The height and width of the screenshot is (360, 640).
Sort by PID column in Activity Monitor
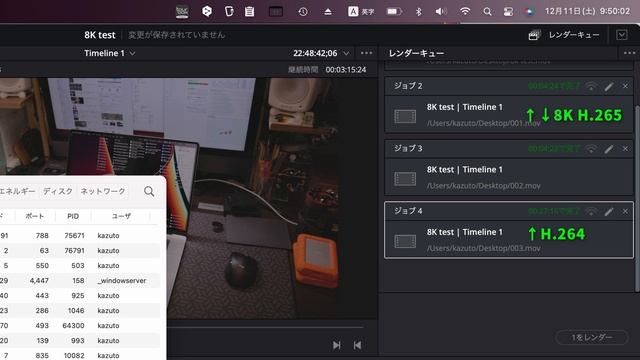tap(73, 216)
